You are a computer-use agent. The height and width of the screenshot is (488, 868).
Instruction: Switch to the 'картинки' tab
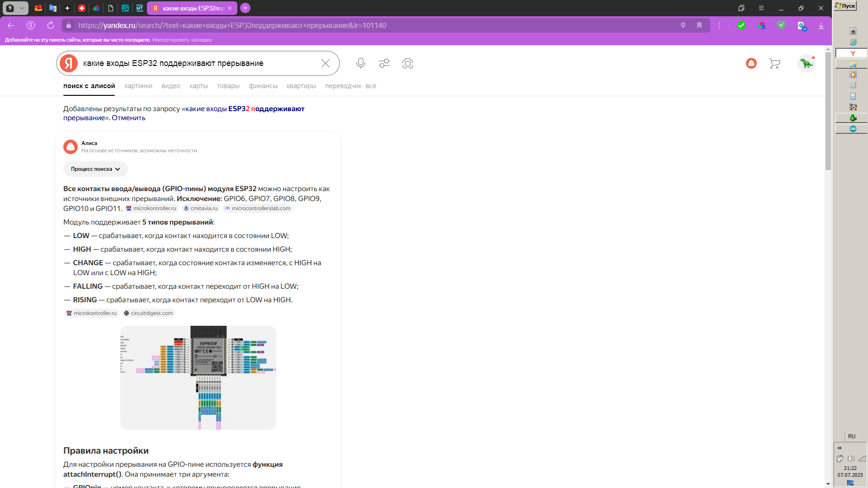click(x=138, y=86)
